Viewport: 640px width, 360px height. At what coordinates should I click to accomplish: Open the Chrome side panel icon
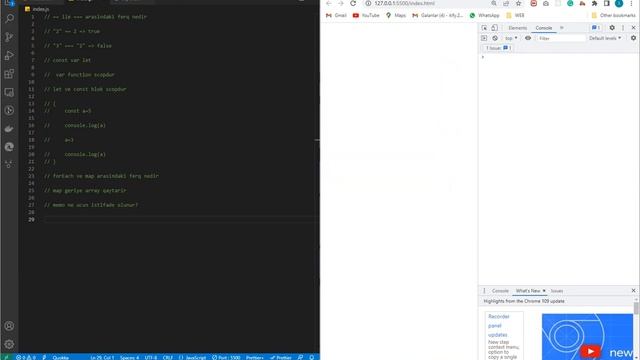click(x=607, y=4)
